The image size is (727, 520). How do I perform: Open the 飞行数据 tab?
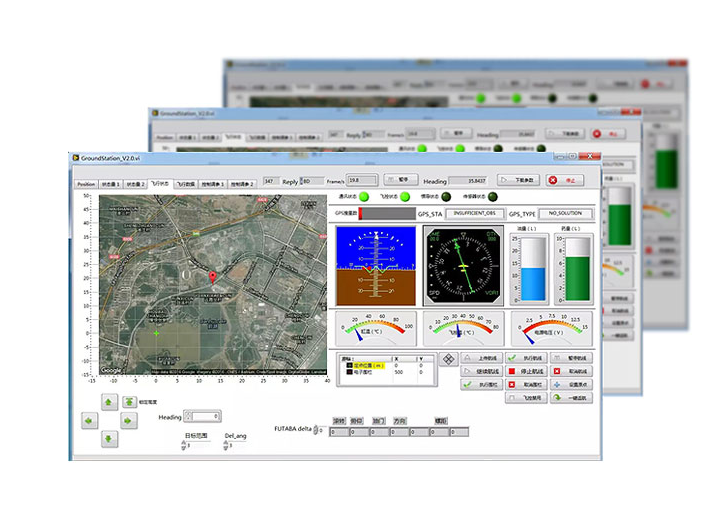click(x=187, y=184)
